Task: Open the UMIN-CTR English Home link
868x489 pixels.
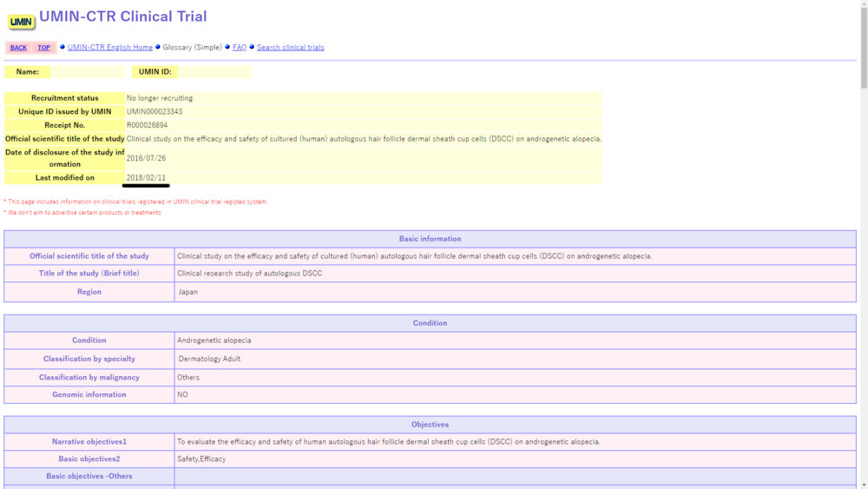Action: pyautogui.click(x=109, y=47)
